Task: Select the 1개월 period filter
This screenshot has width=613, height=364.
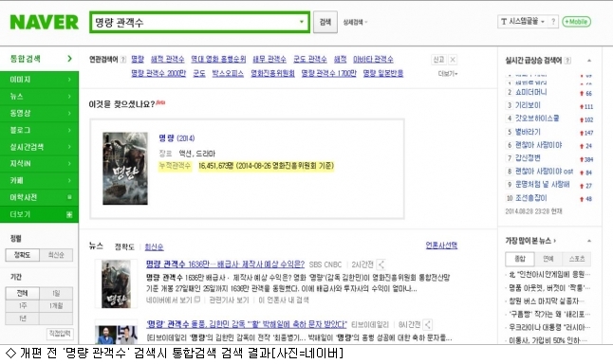Action: click(56, 306)
